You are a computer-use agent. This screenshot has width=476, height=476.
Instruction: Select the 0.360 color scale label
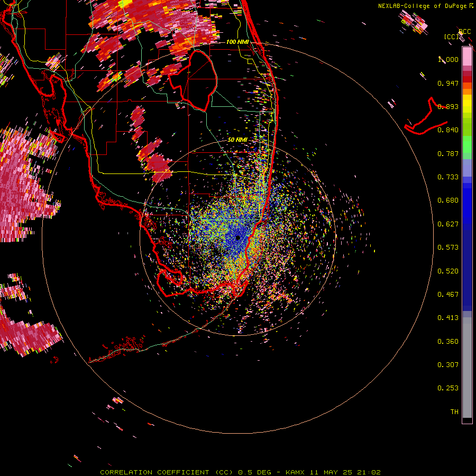[448, 342]
